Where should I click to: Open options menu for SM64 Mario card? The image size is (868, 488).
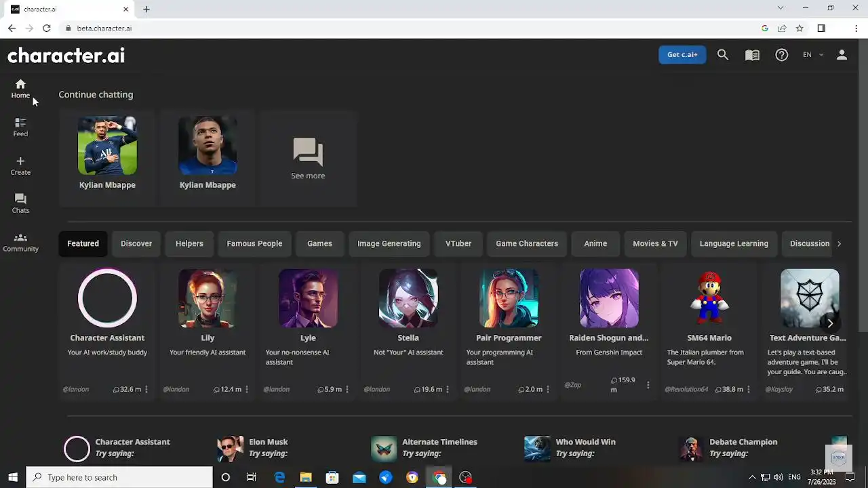pos(749,390)
